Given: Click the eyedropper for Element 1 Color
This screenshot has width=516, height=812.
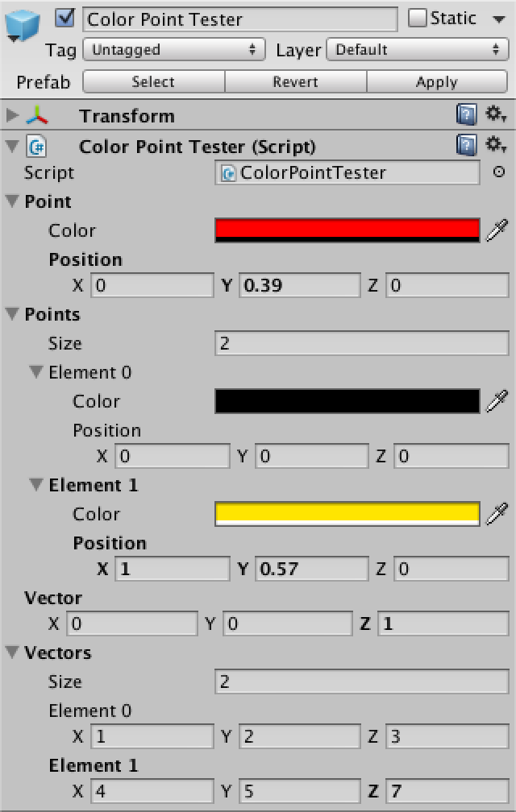Looking at the screenshot, I should [x=497, y=514].
